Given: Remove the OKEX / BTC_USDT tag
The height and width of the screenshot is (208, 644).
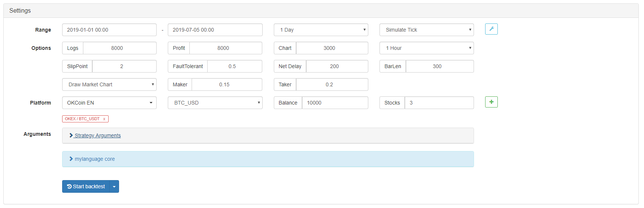Looking at the screenshot, I should [x=104, y=119].
